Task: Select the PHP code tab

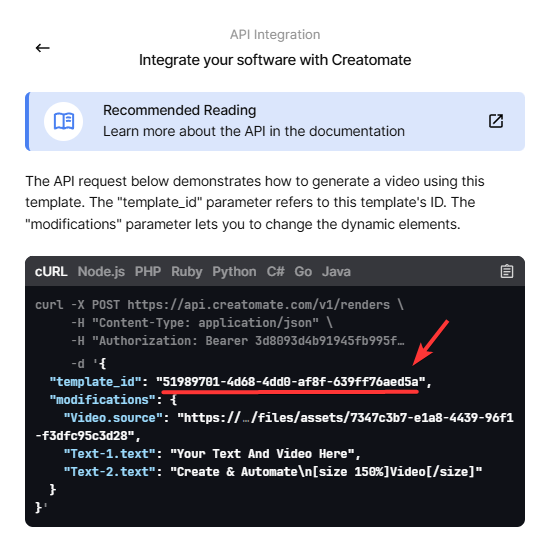Action: 148,271
